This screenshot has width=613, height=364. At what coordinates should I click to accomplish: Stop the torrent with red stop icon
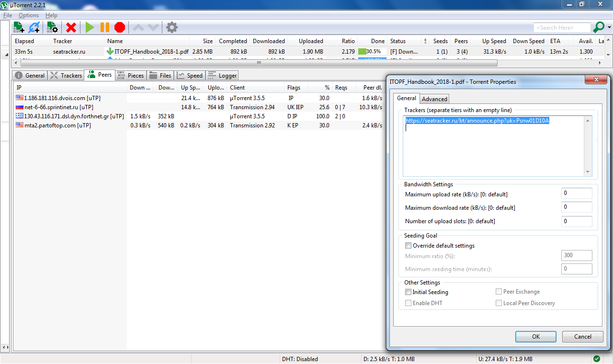[120, 27]
